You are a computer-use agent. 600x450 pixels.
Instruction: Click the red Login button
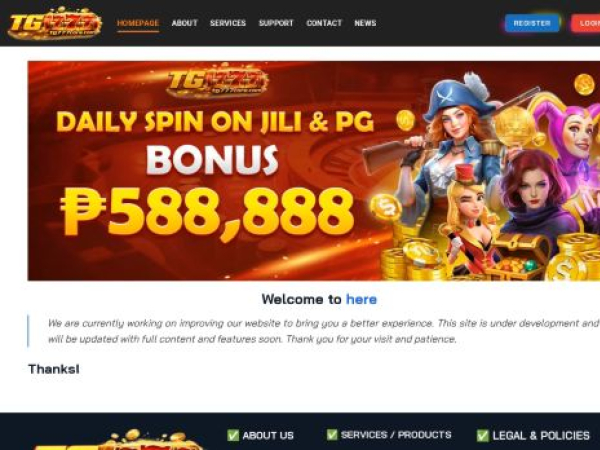click(586, 23)
